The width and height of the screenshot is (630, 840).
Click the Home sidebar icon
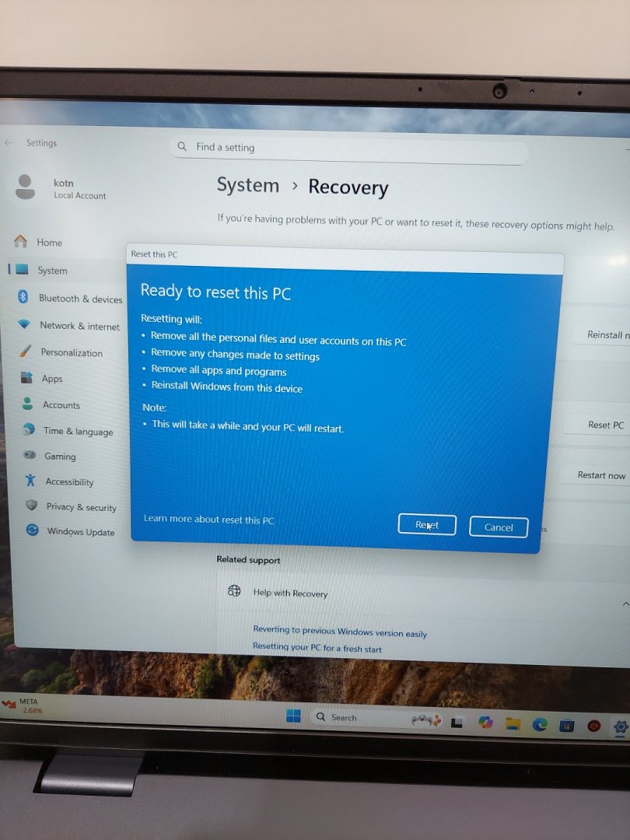pyautogui.click(x=20, y=242)
